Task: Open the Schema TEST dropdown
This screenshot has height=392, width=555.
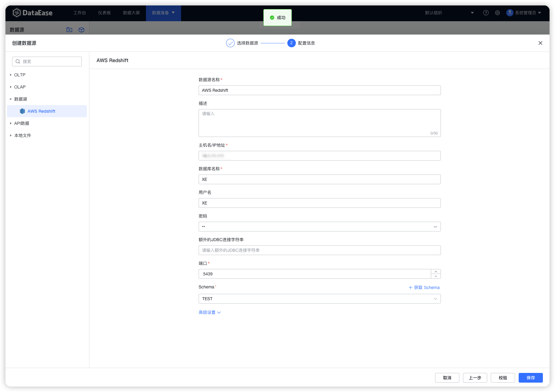Action: pyautogui.click(x=319, y=299)
